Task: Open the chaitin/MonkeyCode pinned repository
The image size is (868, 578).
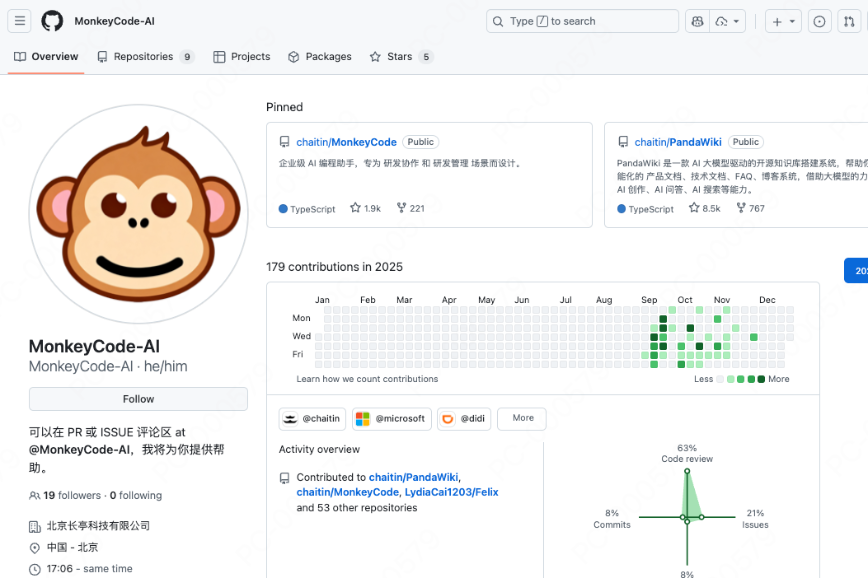Action: 347,142
